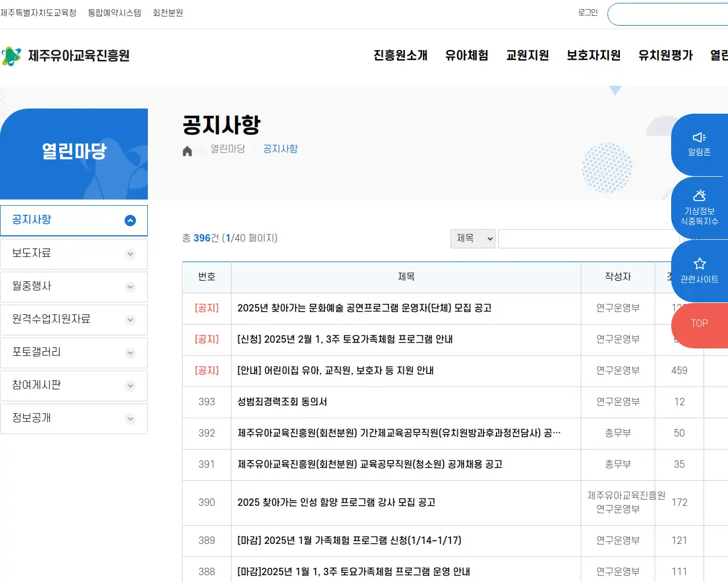
Task: Click post number 393 cell
Action: pyautogui.click(x=206, y=402)
